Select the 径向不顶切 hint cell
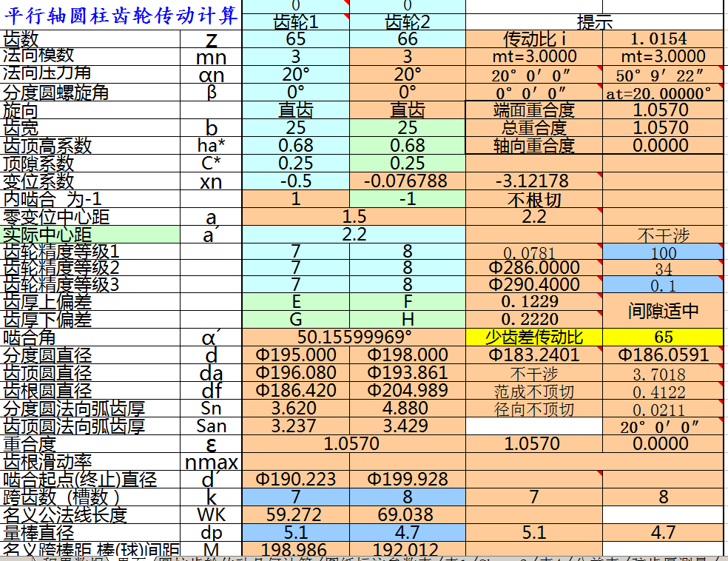This screenshot has width=728, height=561. (534, 409)
